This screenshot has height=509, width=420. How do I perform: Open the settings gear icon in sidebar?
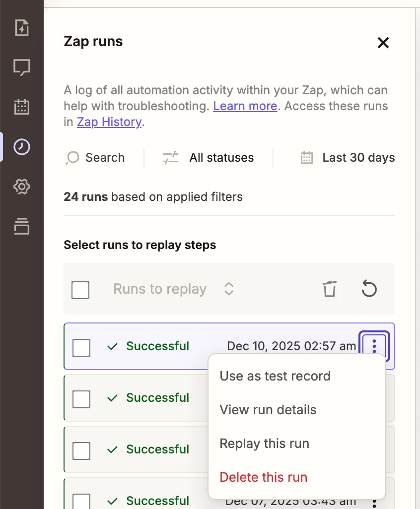pyautogui.click(x=22, y=187)
